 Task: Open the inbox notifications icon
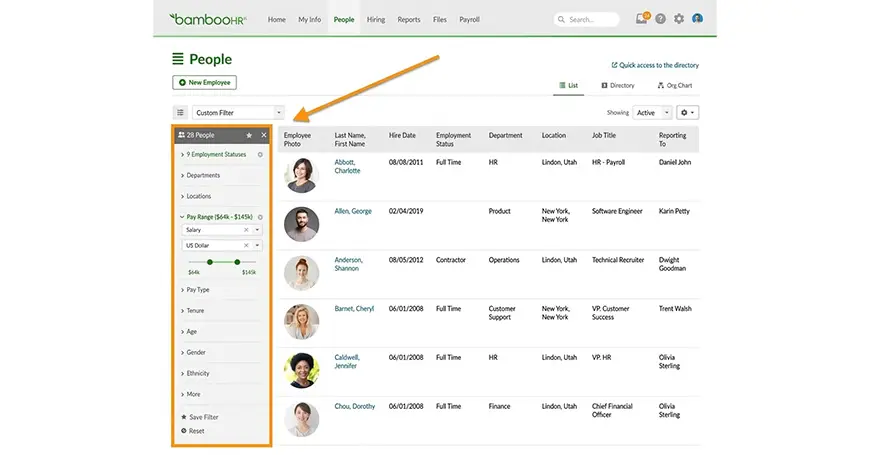coord(641,19)
